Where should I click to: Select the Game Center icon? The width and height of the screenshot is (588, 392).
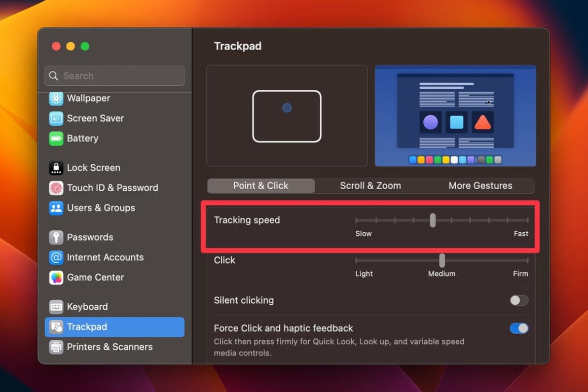click(56, 277)
